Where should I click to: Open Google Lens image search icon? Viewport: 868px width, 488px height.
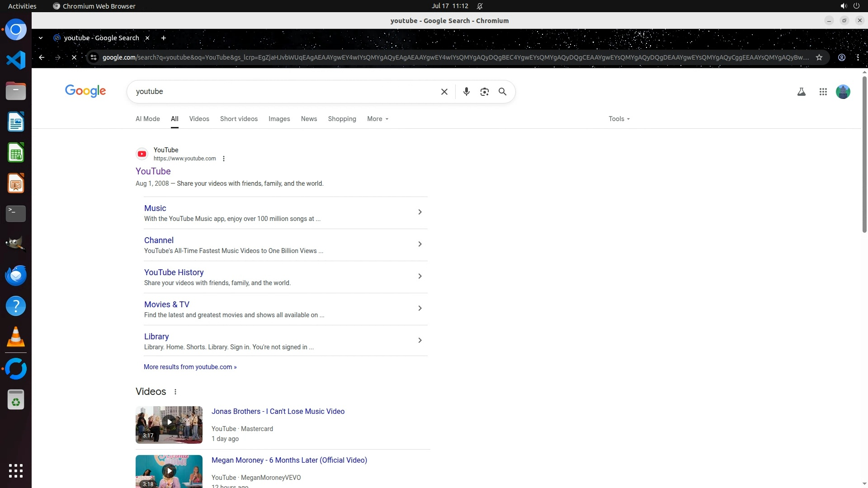click(x=484, y=92)
